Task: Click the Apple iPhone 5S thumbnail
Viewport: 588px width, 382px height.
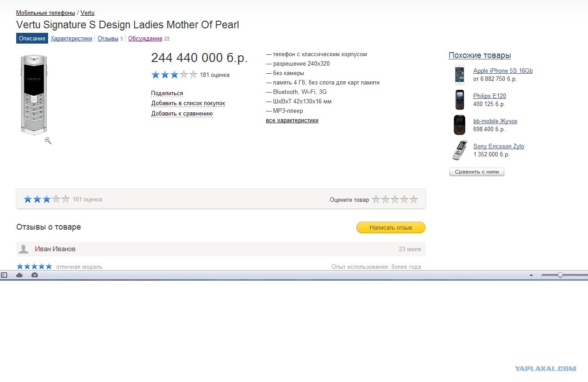Action: (x=459, y=75)
